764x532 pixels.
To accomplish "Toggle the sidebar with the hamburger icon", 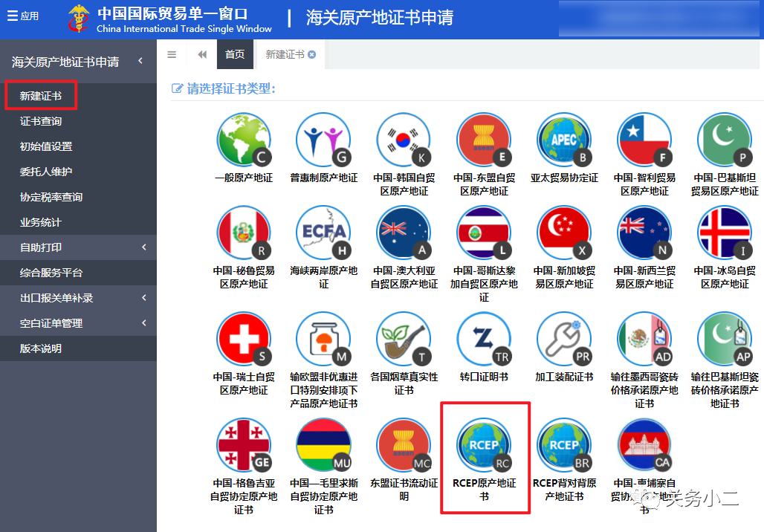I will [172, 53].
